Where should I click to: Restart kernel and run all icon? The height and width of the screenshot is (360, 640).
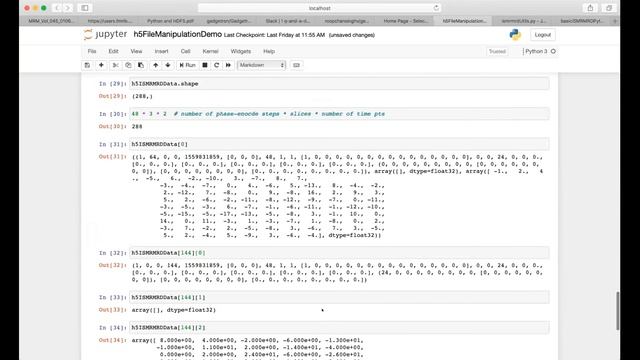[228, 65]
